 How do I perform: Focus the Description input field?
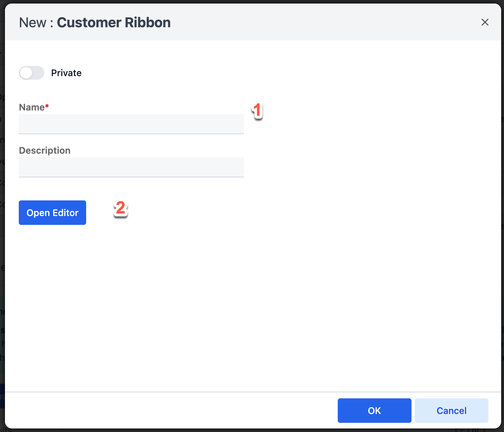point(131,167)
